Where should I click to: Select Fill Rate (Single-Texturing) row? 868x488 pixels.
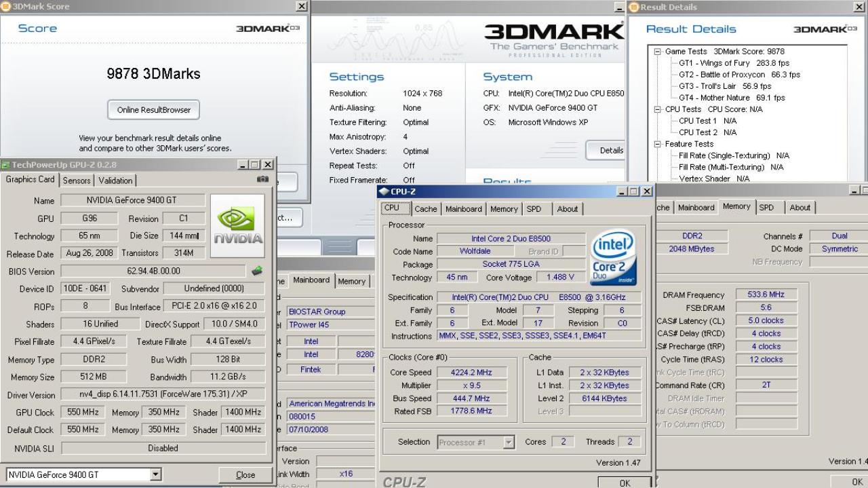point(734,155)
